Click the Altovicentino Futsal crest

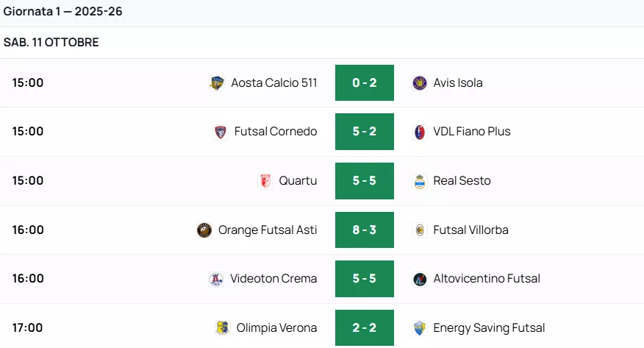coord(420,279)
